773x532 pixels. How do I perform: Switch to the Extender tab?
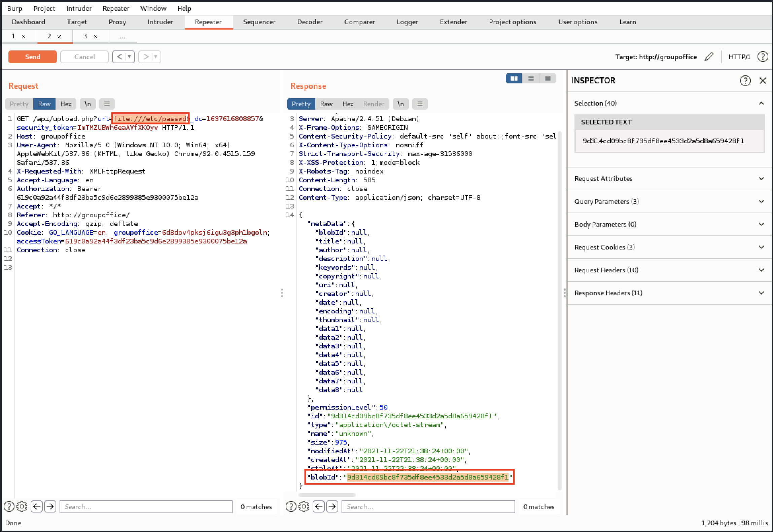pyautogui.click(x=453, y=22)
